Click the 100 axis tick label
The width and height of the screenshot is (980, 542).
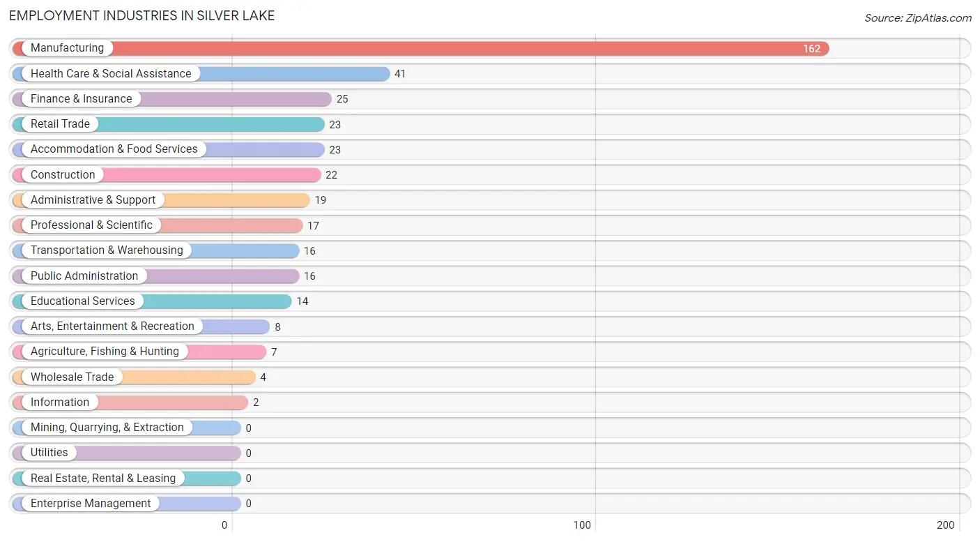pos(582,525)
